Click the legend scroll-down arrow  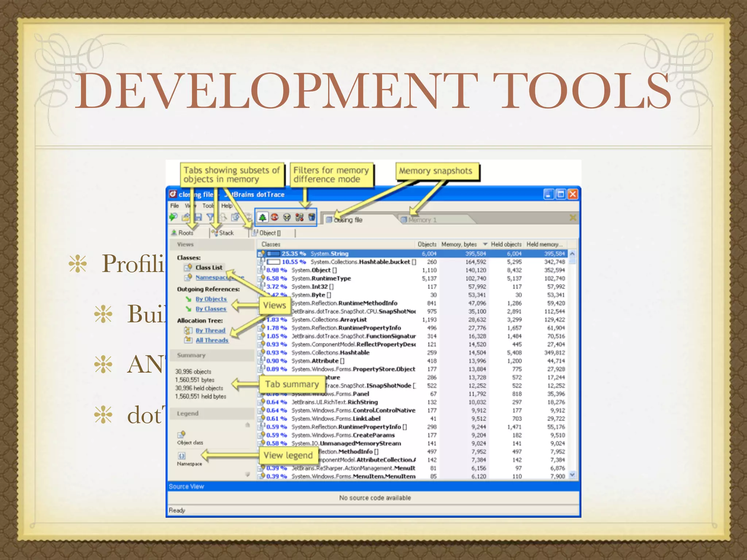coord(247,474)
